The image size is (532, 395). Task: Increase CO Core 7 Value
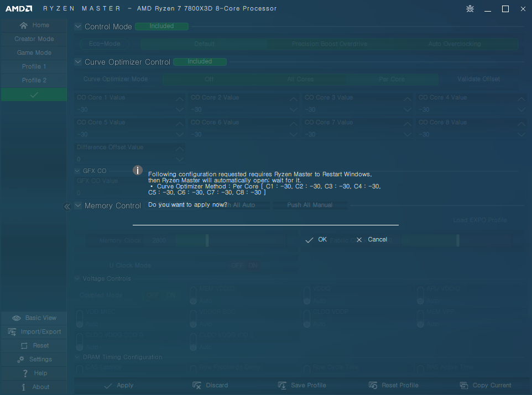click(x=408, y=124)
